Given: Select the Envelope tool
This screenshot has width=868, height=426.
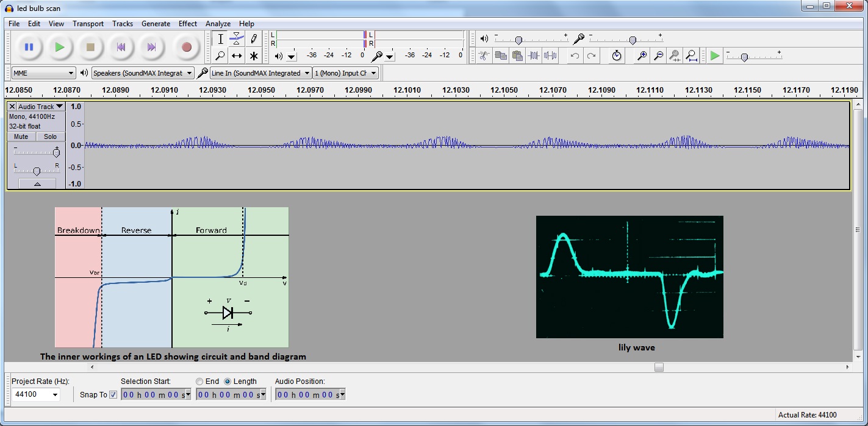Looking at the screenshot, I should (x=237, y=39).
